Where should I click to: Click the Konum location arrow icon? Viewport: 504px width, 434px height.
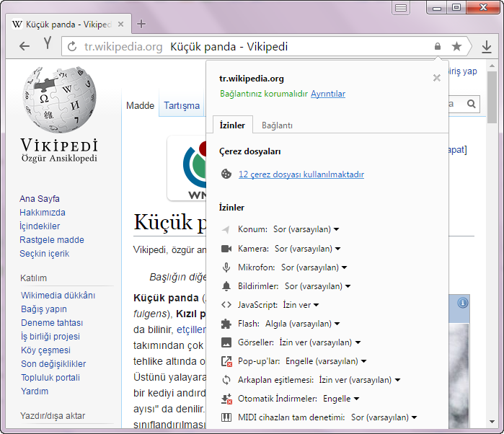point(226,229)
